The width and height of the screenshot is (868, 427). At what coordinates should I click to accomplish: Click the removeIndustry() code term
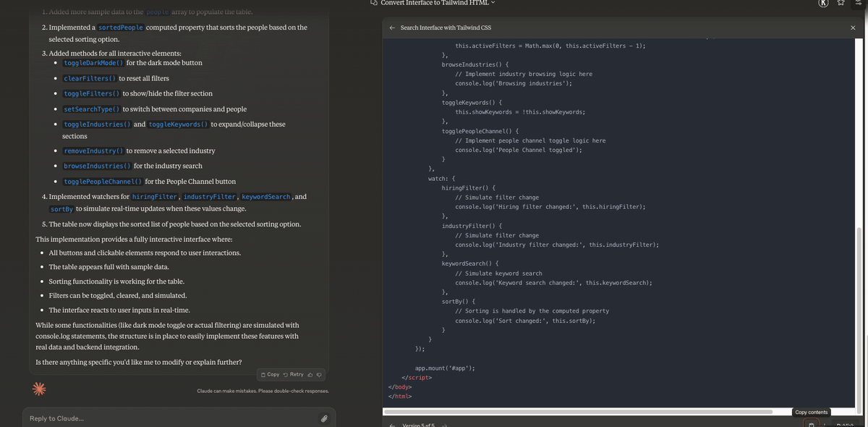pyautogui.click(x=93, y=151)
